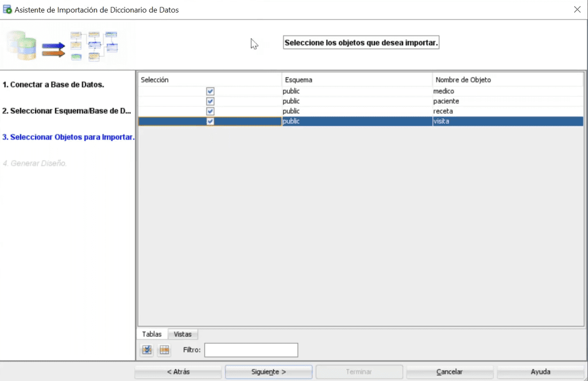Click step 3 Seleccionar Objetos para Importar

tap(68, 137)
